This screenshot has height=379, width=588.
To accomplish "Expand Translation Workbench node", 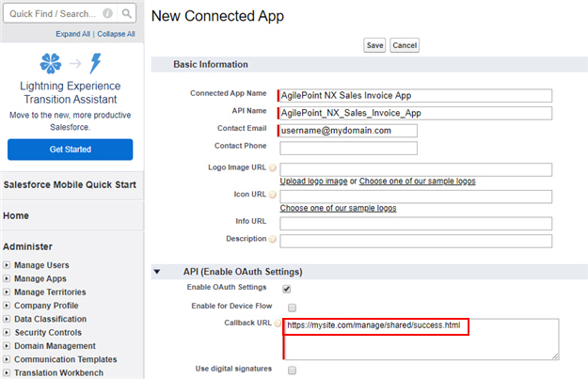I will pos(7,373).
